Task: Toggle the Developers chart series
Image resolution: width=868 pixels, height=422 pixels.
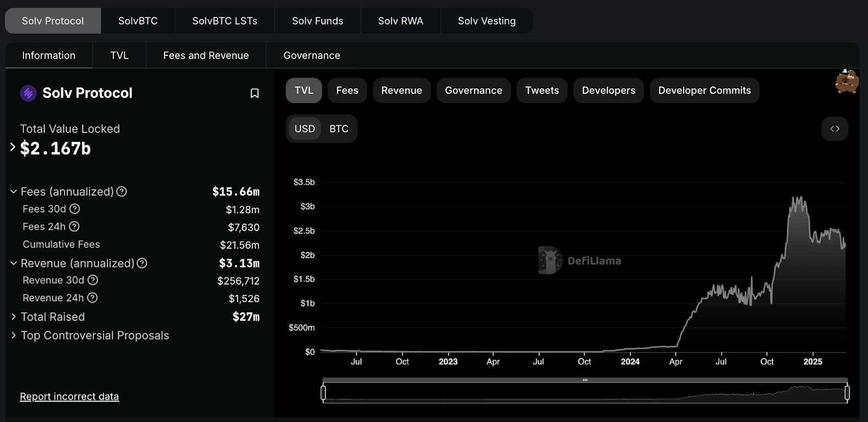Action: pyautogui.click(x=609, y=91)
